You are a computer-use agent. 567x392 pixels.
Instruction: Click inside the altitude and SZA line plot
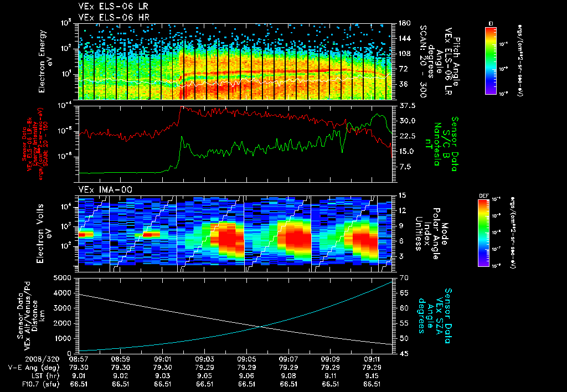tap(235, 316)
